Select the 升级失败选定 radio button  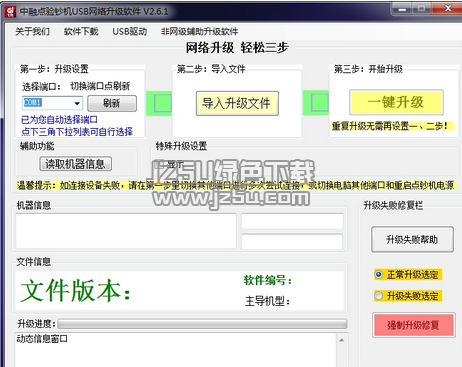point(379,296)
